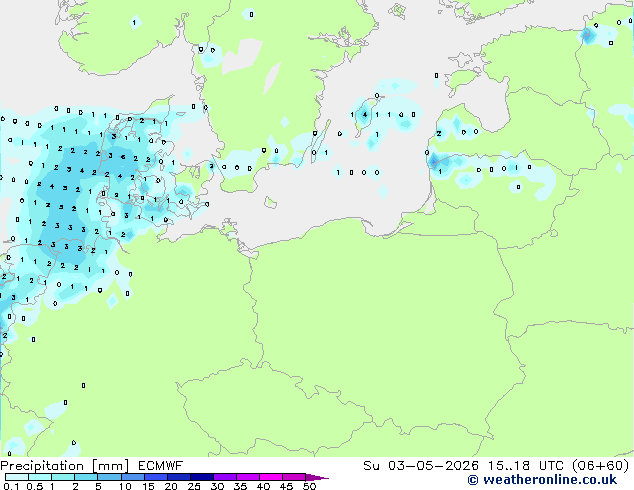The width and height of the screenshot is (634, 490).
Task: Click the "35" legend scale label
Action: coord(240,486)
